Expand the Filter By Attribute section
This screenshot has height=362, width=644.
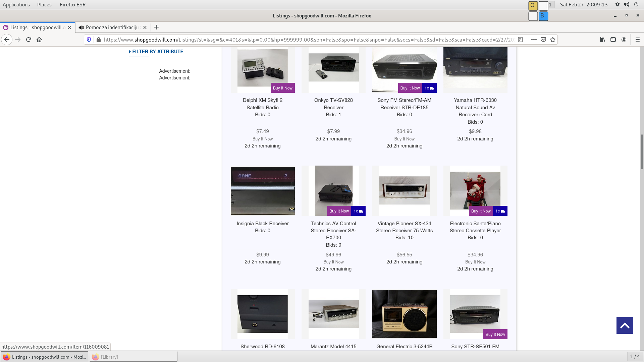[x=156, y=52]
